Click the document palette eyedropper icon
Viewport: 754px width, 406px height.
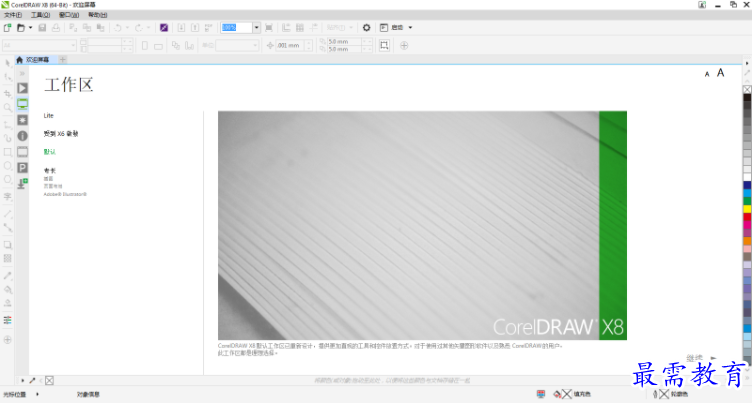(x=32, y=381)
